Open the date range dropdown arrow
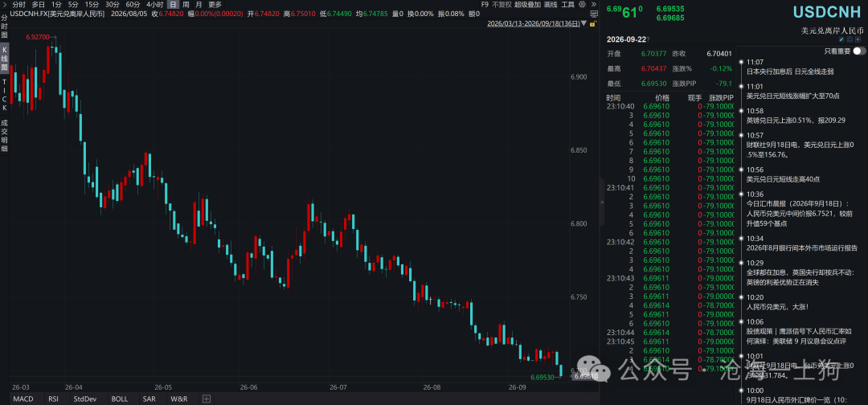Screen dimensions: 868x405 [x=584, y=24]
